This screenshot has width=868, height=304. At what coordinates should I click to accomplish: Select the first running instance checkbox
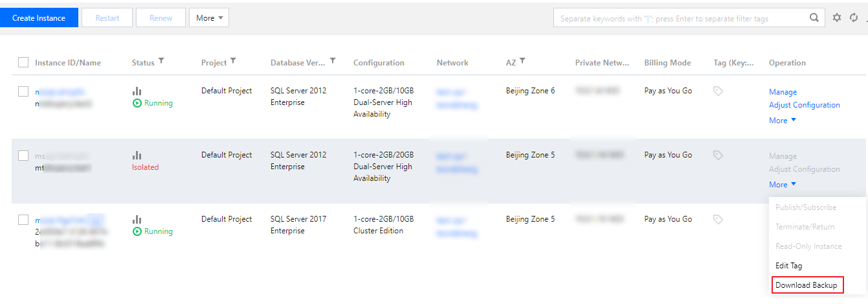pos(23,91)
